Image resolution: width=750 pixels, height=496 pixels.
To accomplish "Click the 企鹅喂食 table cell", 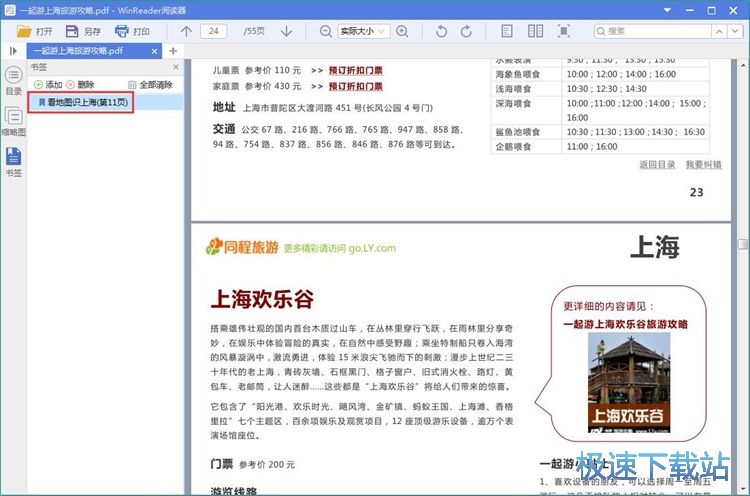I will pyautogui.click(x=526, y=146).
